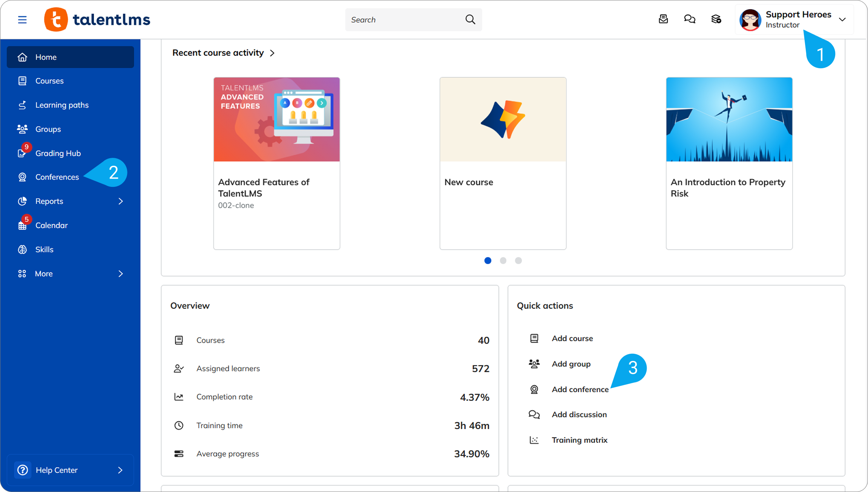
Task: Open Calendar with 5 notifications
Action: click(51, 225)
